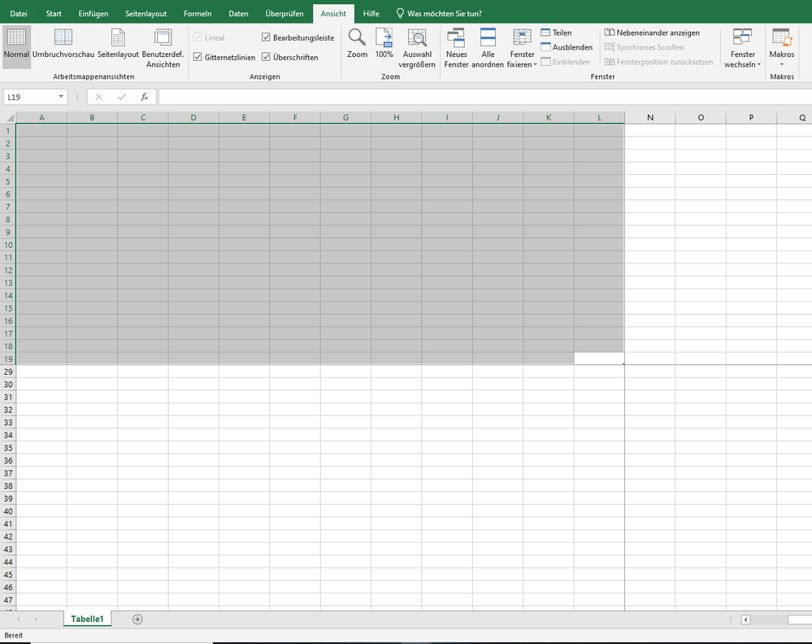This screenshot has width=812, height=644.
Task: Open the Daten ribbon tab
Action: [238, 14]
